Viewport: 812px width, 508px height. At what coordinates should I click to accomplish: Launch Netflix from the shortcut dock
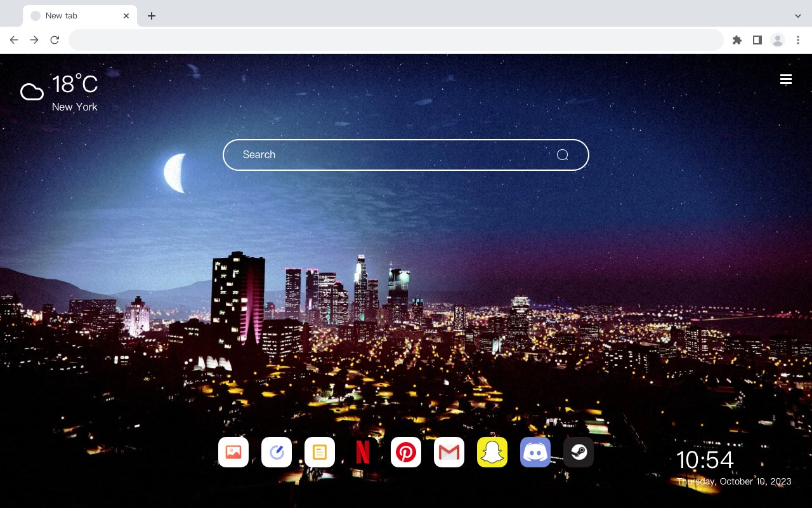(363, 452)
